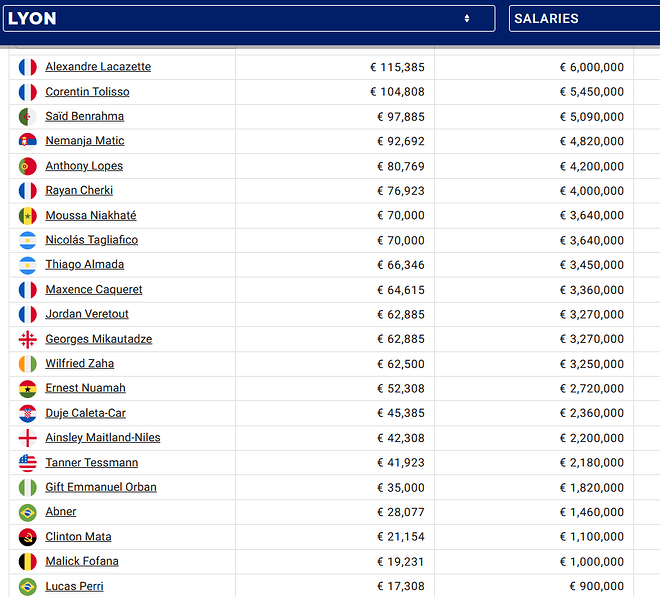Select the annual salary € 3,450,000
Screen dimensions: 660x597
(591, 265)
